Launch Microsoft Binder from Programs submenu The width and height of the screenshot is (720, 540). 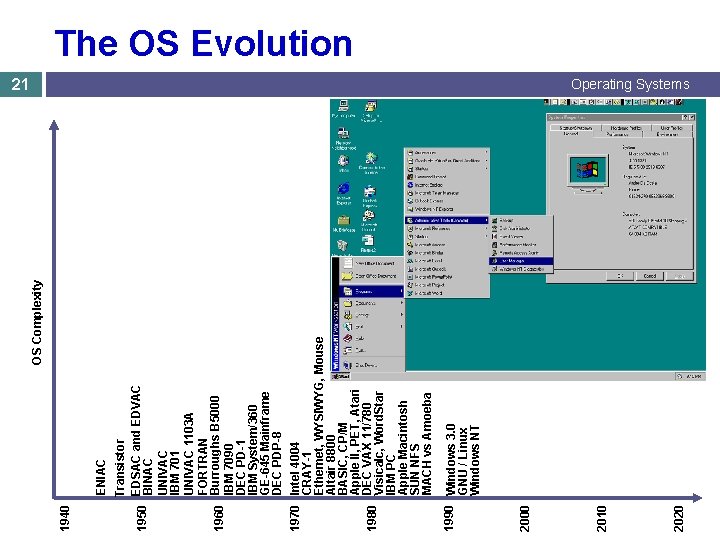pyautogui.click(x=447, y=253)
